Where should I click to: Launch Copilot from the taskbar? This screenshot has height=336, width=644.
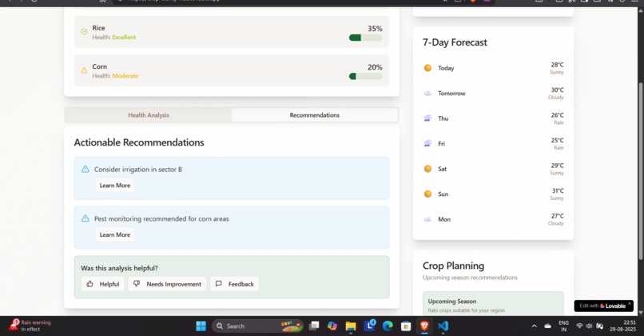[x=332, y=326]
